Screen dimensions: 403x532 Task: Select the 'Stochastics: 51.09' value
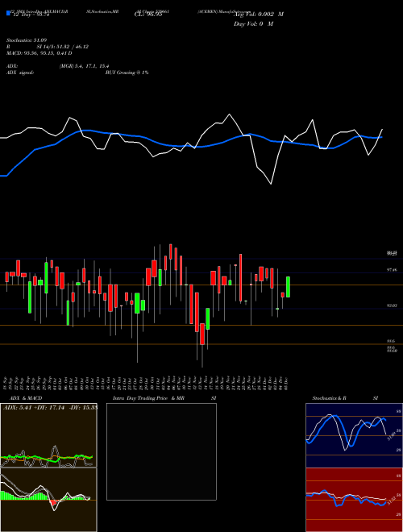pos(27,40)
